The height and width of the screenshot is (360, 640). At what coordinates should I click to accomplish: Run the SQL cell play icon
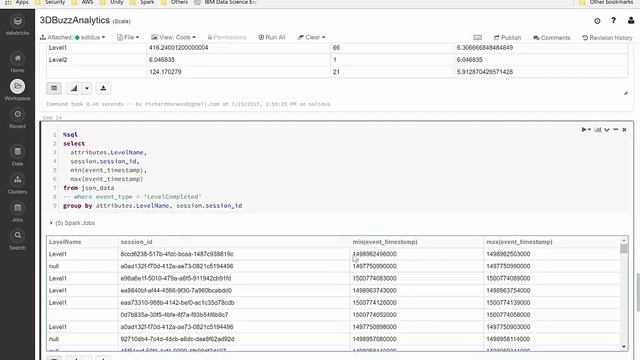click(584, 129)
